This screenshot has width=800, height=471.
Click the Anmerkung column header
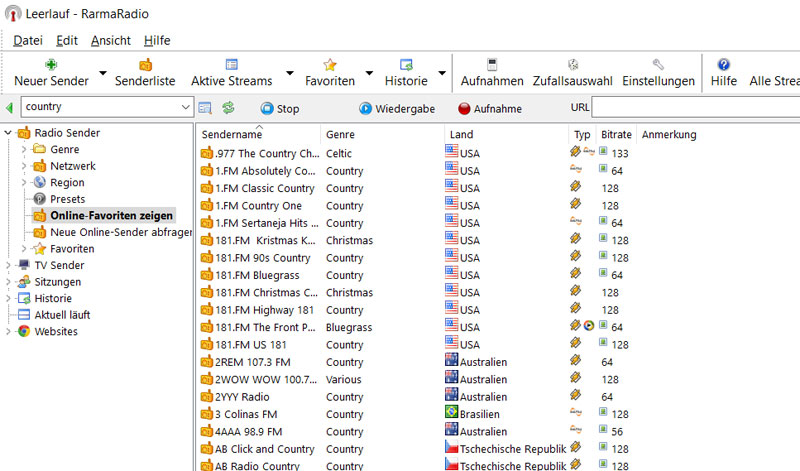669,134
